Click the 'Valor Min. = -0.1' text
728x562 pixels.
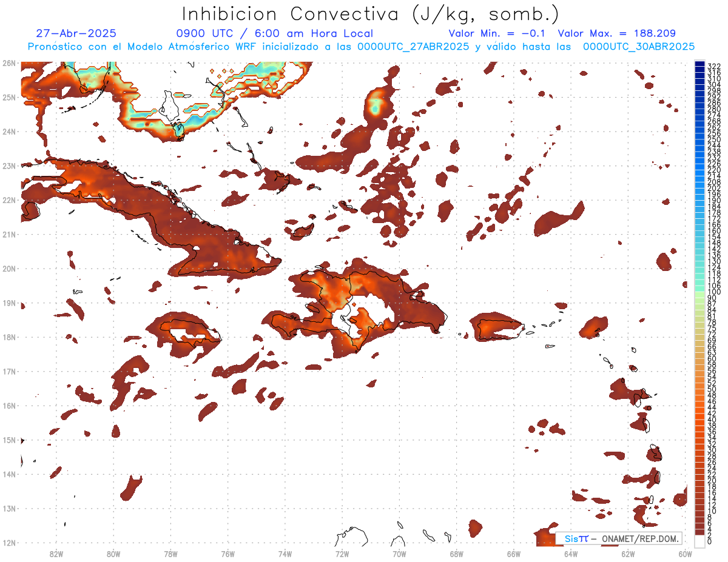tap(498, 33)
